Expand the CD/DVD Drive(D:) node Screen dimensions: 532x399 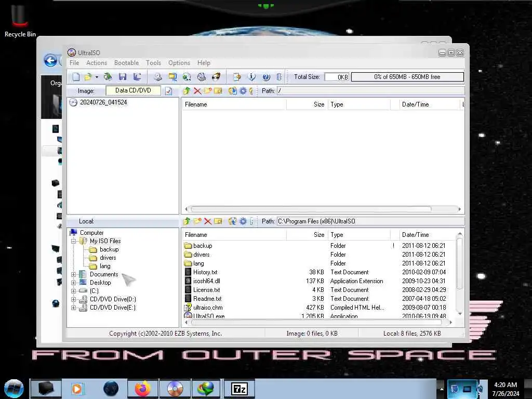(73, 299)
